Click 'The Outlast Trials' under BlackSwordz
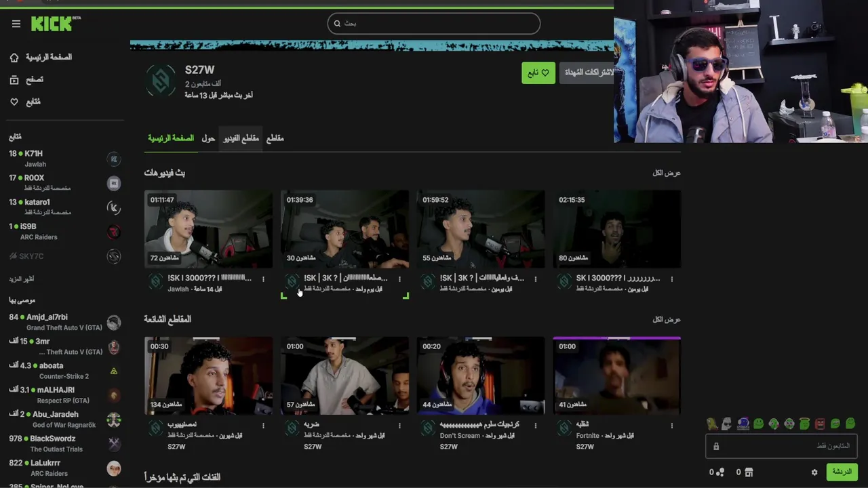 pos(57,449)
